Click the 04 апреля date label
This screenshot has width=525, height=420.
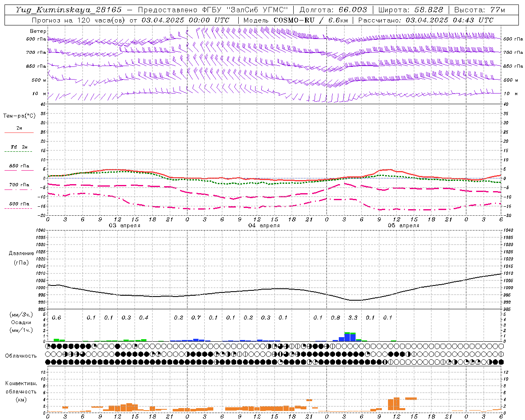click(x=264, y=225)
